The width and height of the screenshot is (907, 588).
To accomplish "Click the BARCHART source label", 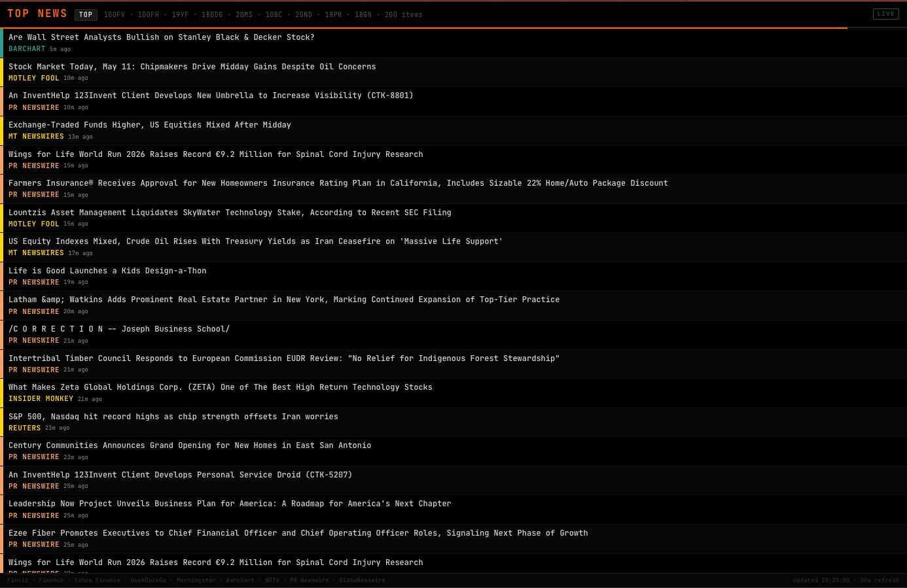I will click(x=27, y=49).
